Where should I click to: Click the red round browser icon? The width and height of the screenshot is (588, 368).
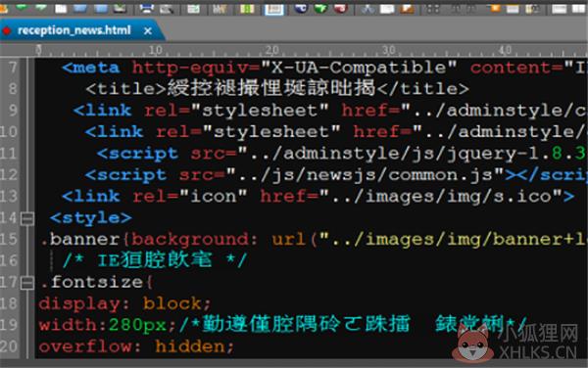pyautogui.click(x=340, y=8)
